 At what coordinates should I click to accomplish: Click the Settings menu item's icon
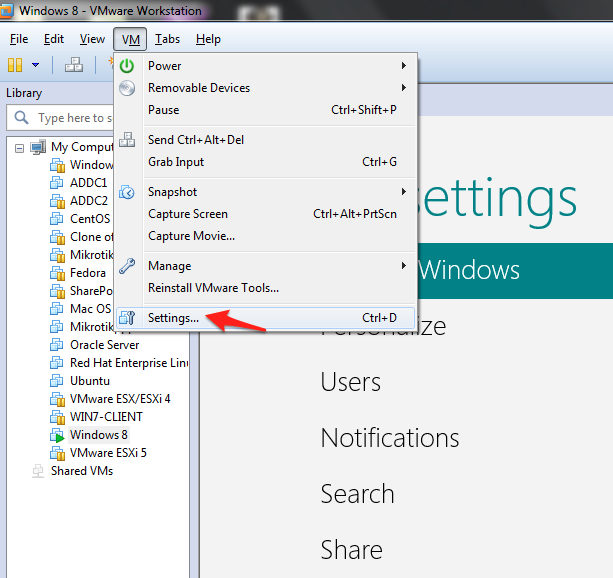(127, 318)
